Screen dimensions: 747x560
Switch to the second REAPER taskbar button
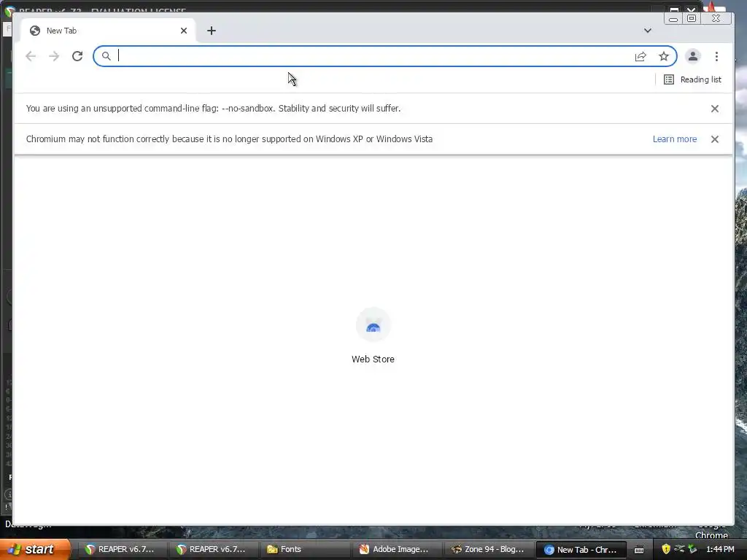212,549
